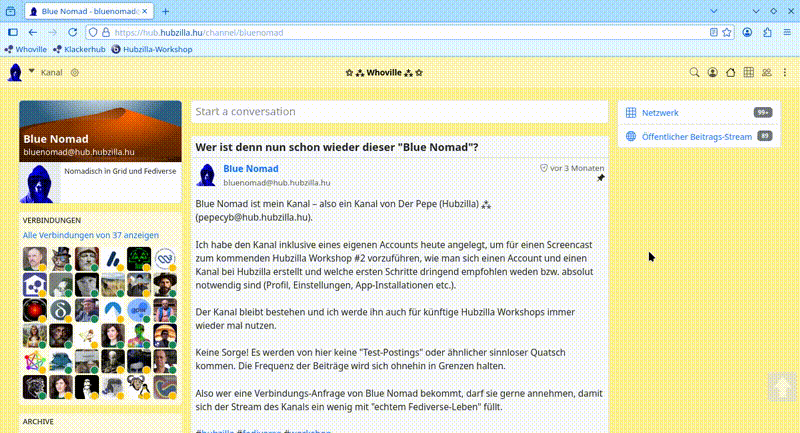Click the scroll-to-top arrow button

pyautogui.click(x=781, y=387)
